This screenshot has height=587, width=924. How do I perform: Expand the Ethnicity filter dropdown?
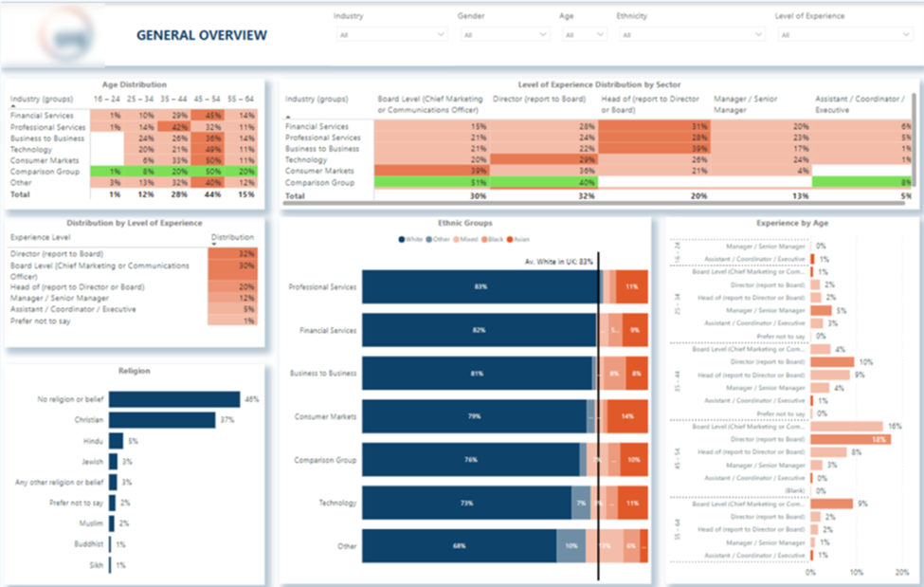(x=690, y=35)
